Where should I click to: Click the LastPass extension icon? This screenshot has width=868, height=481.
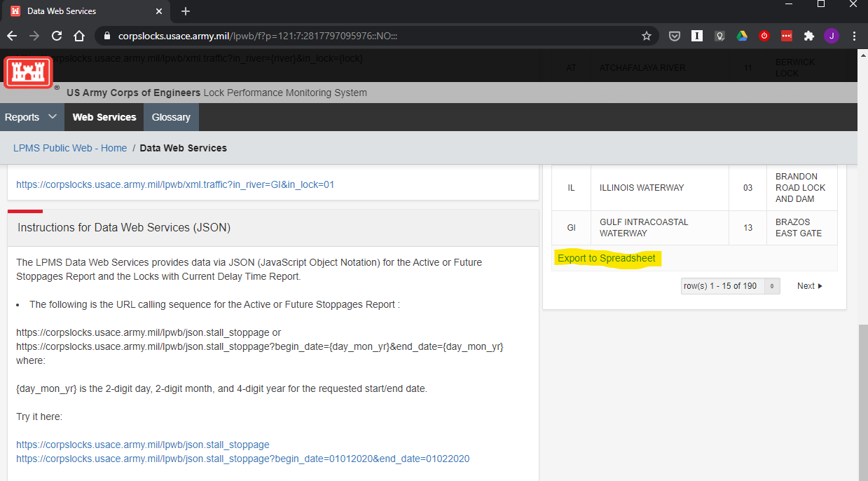pyautogui.click(x=787, y=36)
